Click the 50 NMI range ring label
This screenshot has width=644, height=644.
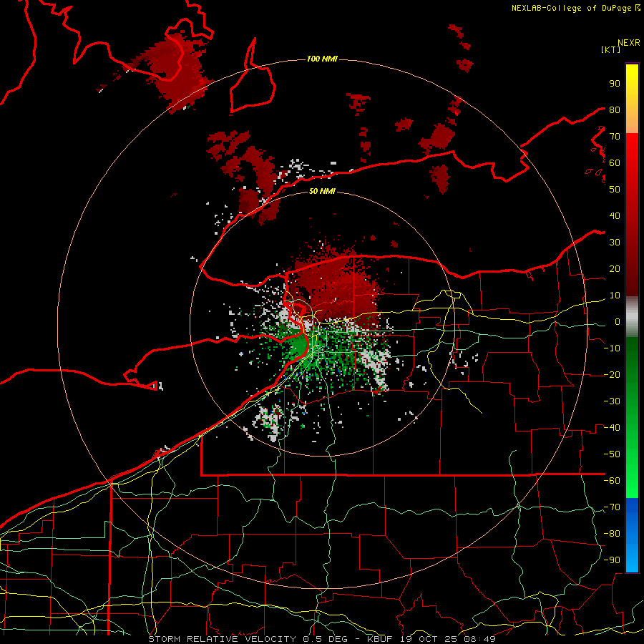coord(322,191)
